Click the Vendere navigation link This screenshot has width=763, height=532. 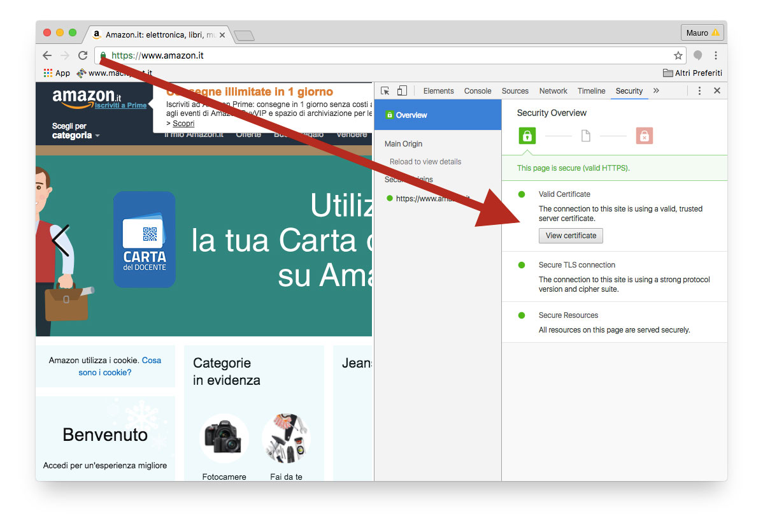pos(352,134)
